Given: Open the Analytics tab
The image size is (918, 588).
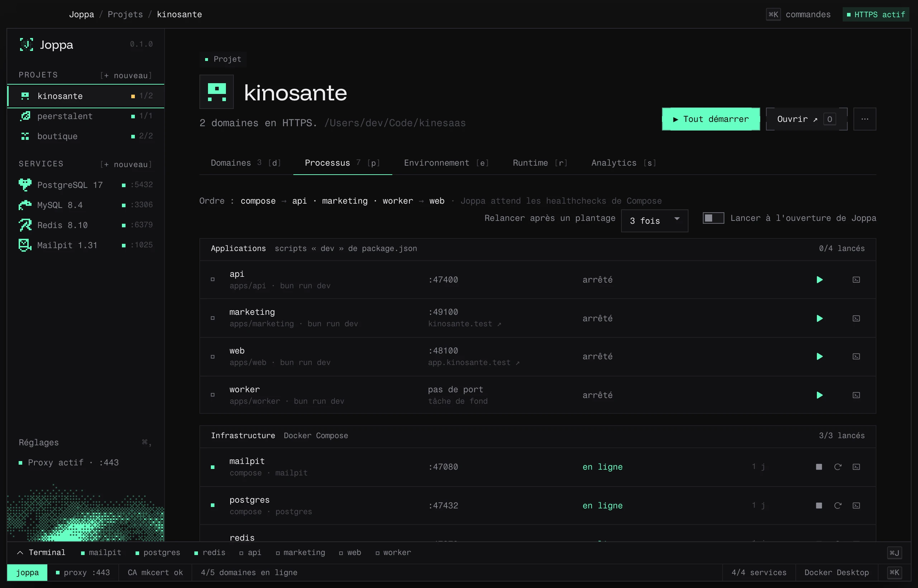Looking at the screenshot, I should [624, 163].
